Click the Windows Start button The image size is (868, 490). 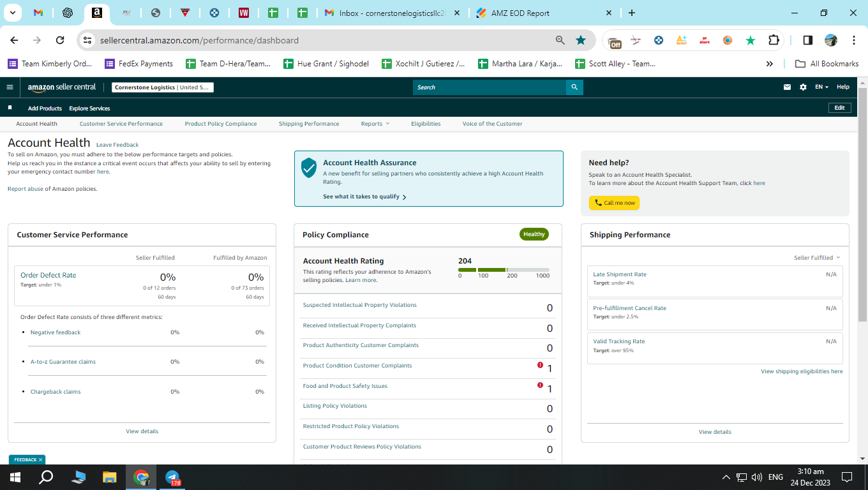click(15, 477)
